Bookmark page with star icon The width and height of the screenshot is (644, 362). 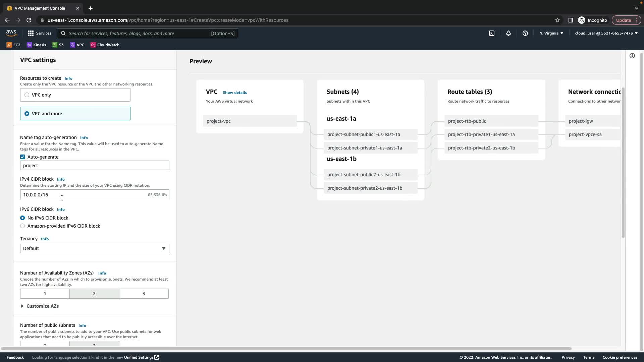point(557,20)
